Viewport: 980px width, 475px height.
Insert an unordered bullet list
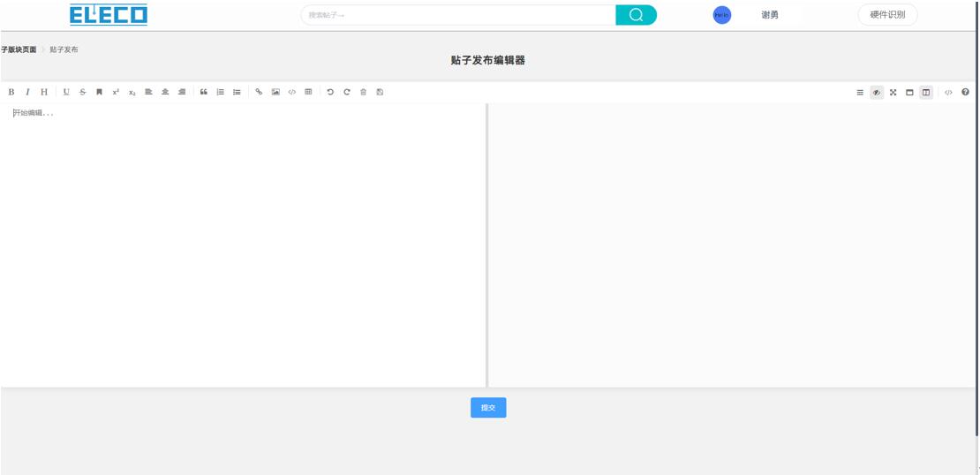237,92
